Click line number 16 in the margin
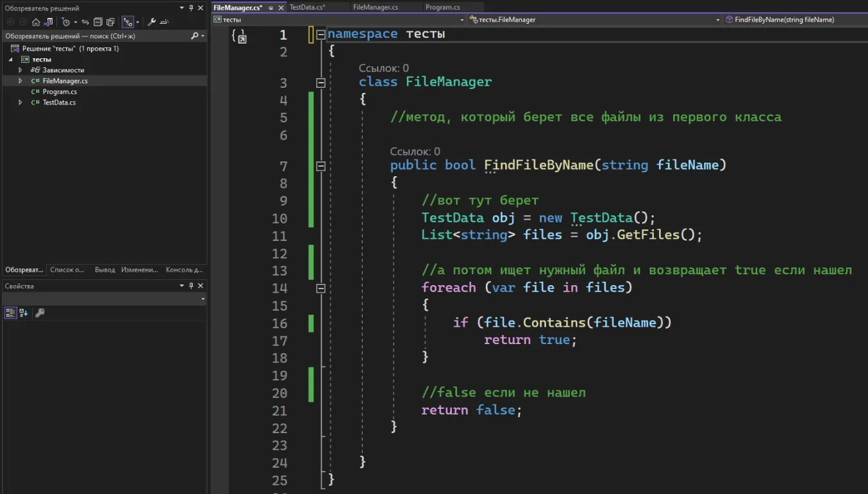This screenshot has height=494, width=868. pyautogui.click(x=280, y=324)
